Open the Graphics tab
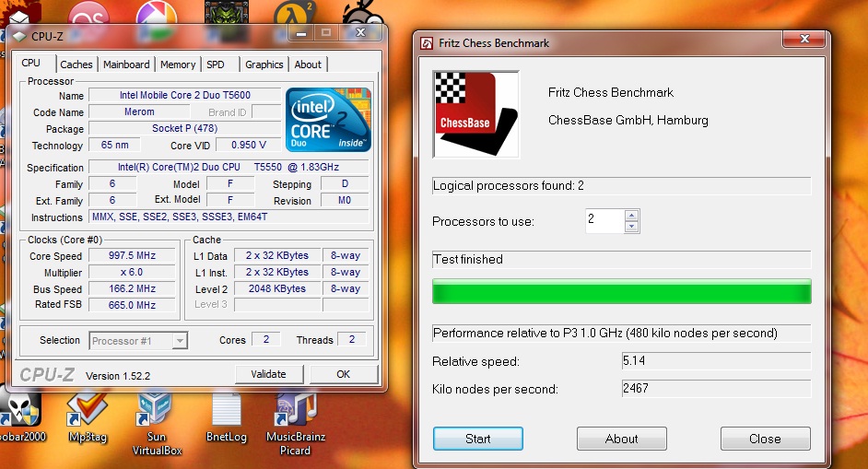Screen dimensions: 868x469 point(264,64)
